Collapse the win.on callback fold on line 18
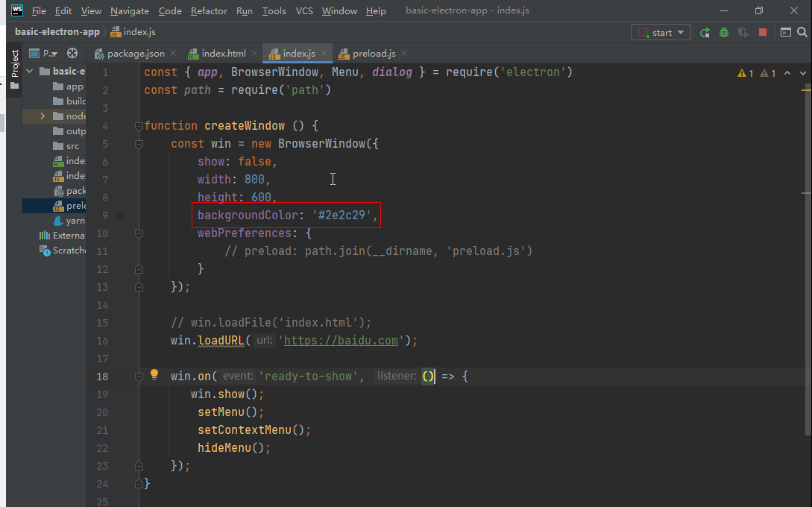The image size is (812, 507). [139, 377]
